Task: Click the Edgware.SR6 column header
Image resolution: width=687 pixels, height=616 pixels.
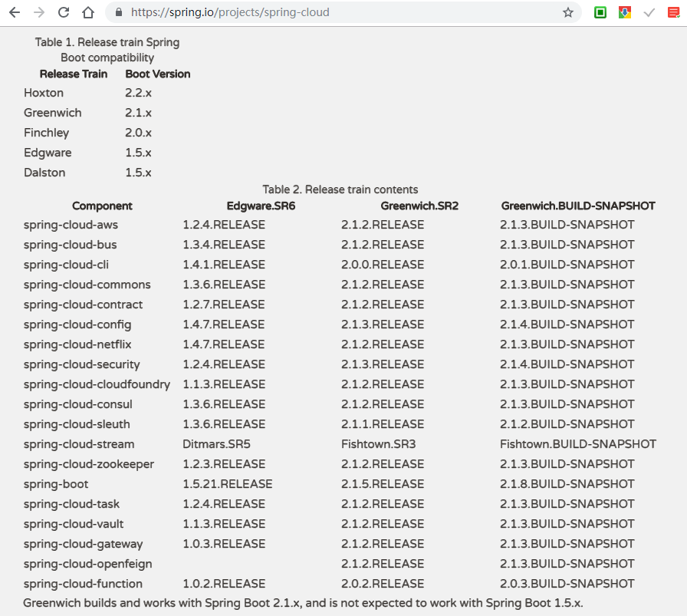Action: pos(261,206)
